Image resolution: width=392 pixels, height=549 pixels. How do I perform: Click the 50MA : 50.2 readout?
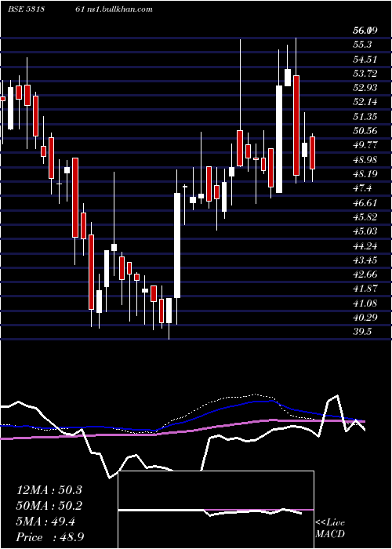pyautogui.click(x=49, y=506)
